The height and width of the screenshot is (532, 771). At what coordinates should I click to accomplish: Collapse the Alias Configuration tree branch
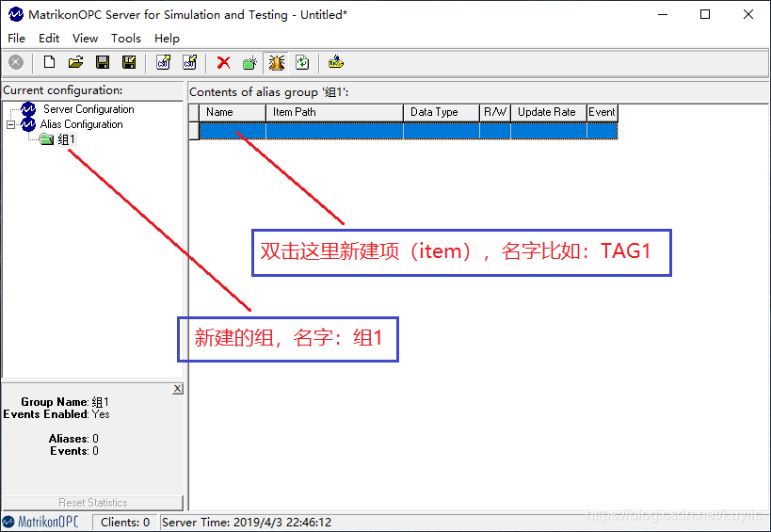tap(10, 124)
